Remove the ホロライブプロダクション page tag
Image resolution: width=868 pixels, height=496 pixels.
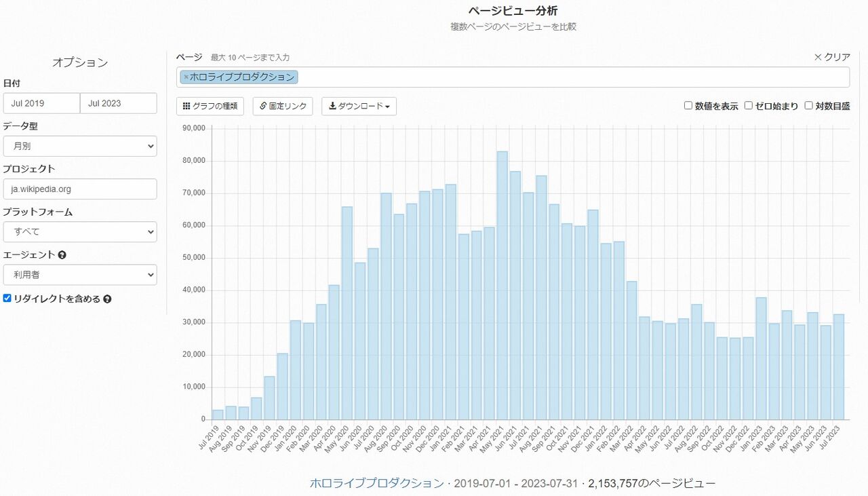(x=186, y=77)
